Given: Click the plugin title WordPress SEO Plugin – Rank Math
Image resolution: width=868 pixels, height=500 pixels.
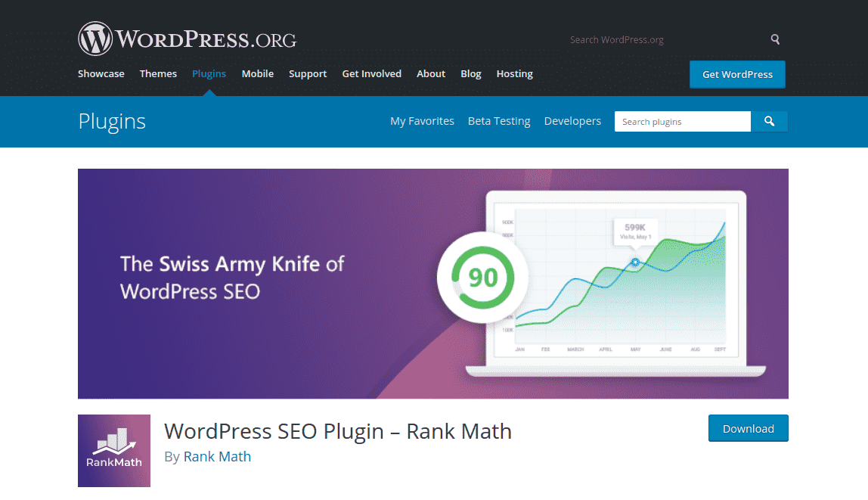Looking at the screenshot, I should coord(338,431).
